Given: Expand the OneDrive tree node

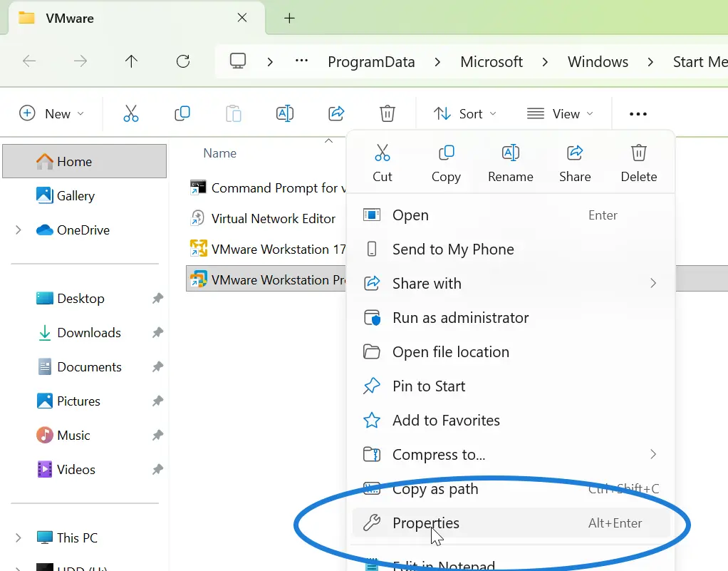Looking at the screenshot, I should coord(19,230).
